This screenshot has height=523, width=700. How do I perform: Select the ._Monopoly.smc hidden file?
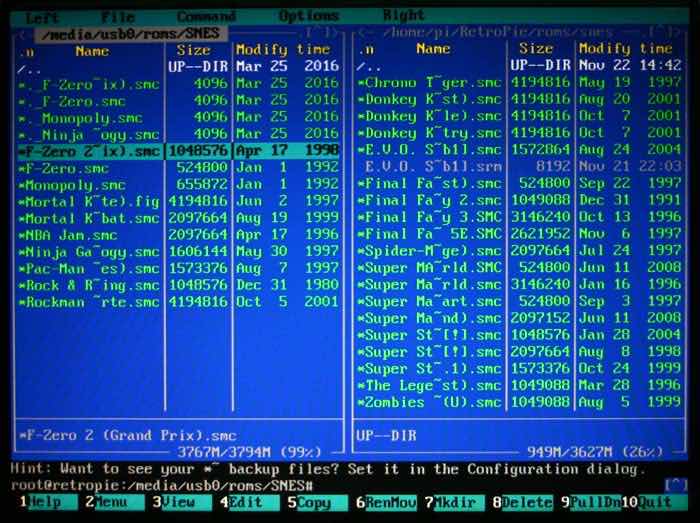[179, 118]
